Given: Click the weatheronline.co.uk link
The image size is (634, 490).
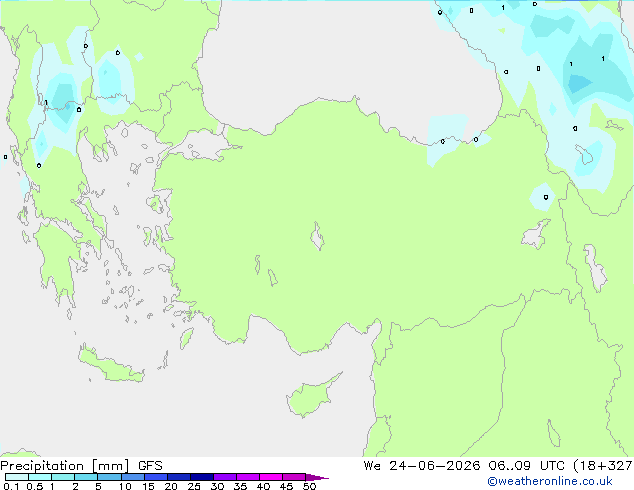Looking at the screenshot, I should [550, 481].
